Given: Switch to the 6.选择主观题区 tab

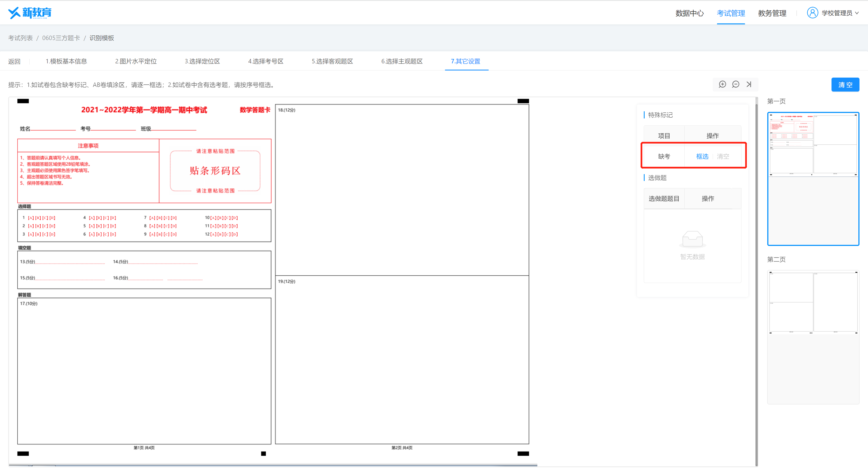Looking at the screenshot, I should (x=402, y=61).
